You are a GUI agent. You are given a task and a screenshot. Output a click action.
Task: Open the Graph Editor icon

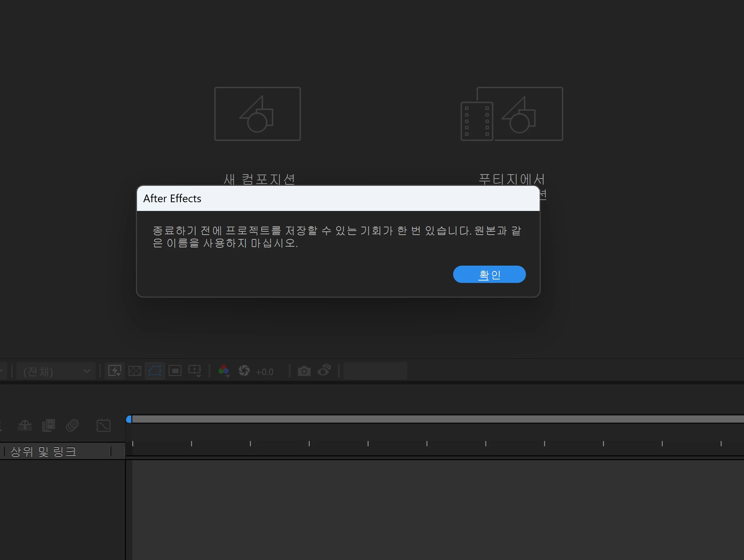coord(103,425)
